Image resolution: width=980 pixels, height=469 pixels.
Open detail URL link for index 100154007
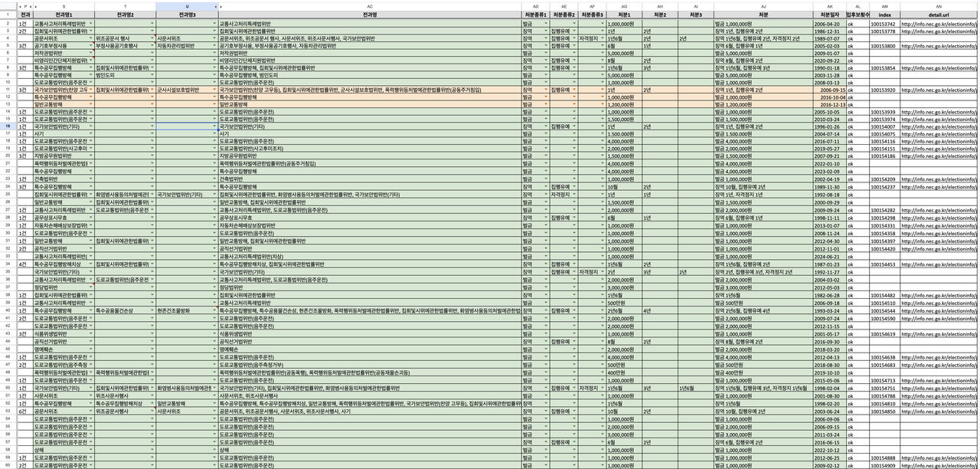pos(939,126)
